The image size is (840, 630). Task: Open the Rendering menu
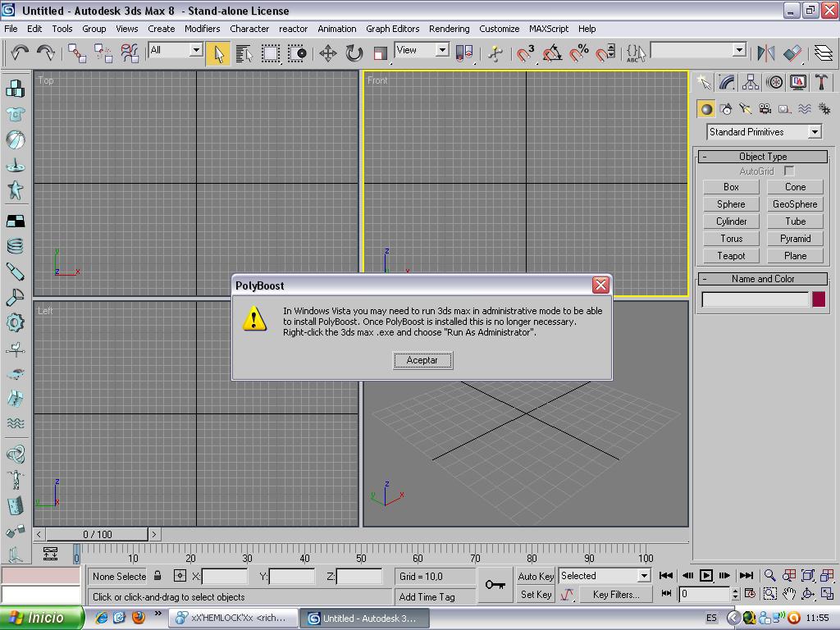(x=449, y=29)
